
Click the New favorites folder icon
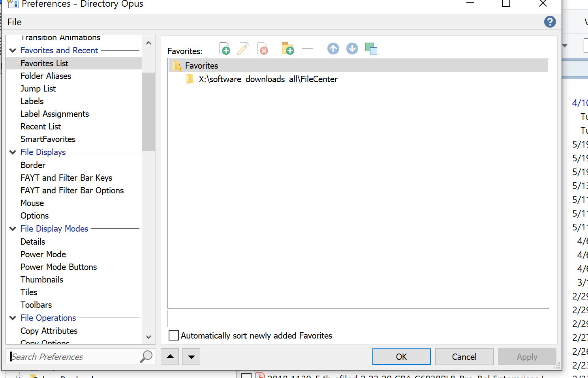[x=288, y=49]
